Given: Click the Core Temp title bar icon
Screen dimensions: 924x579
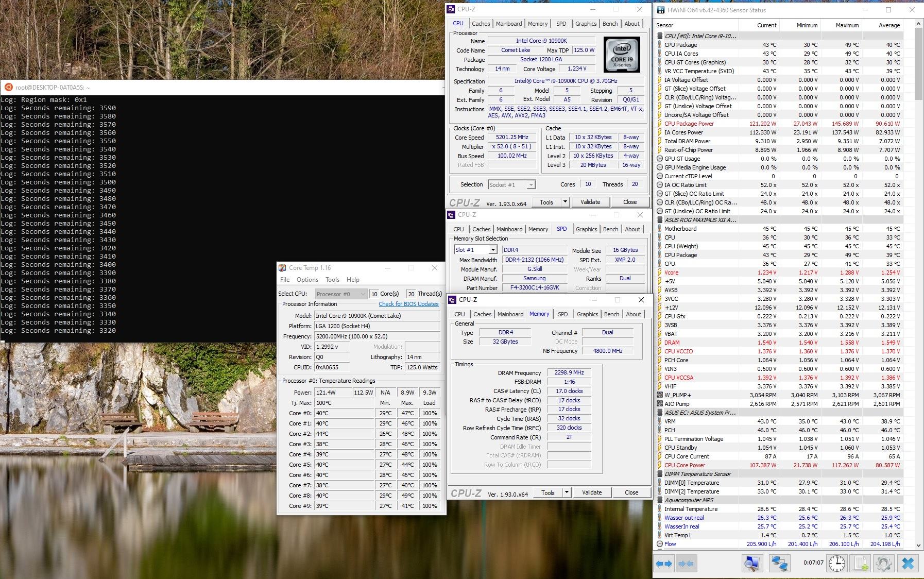Looking at the screenshot, I should tap(282, 268).
